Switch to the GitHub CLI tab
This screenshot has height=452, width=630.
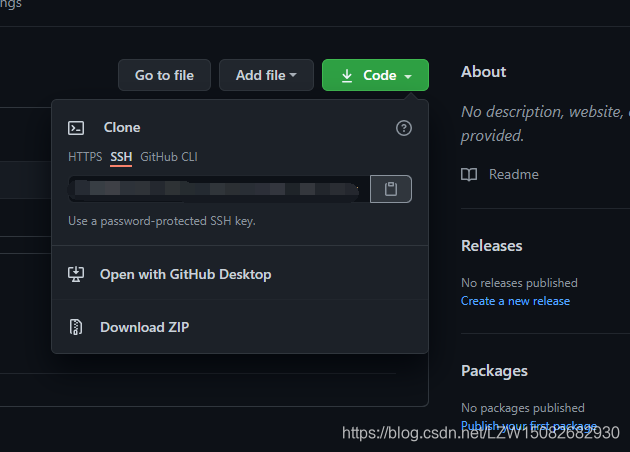169,157
